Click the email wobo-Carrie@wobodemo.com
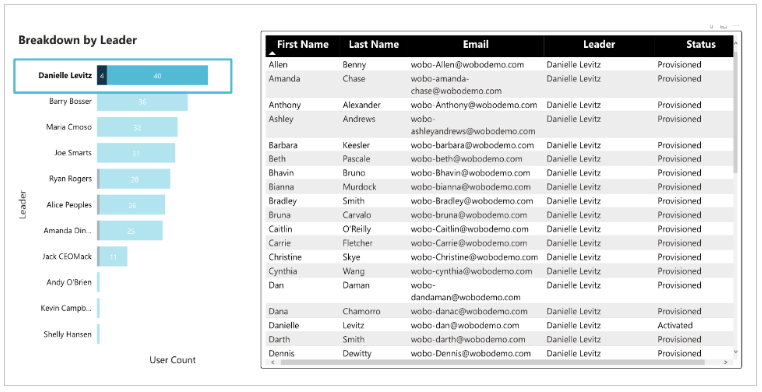This screenshot has width=762, height=392. (469, 243)
